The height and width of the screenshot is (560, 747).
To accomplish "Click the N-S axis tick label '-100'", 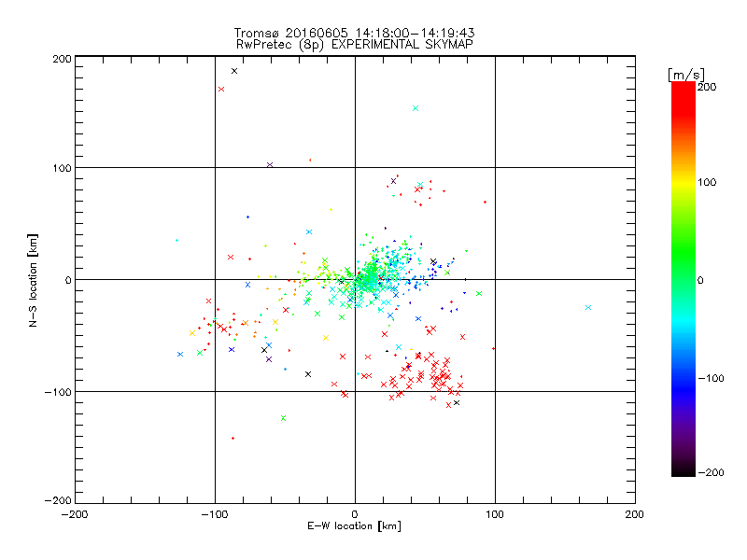I will [x=58, y=392].
